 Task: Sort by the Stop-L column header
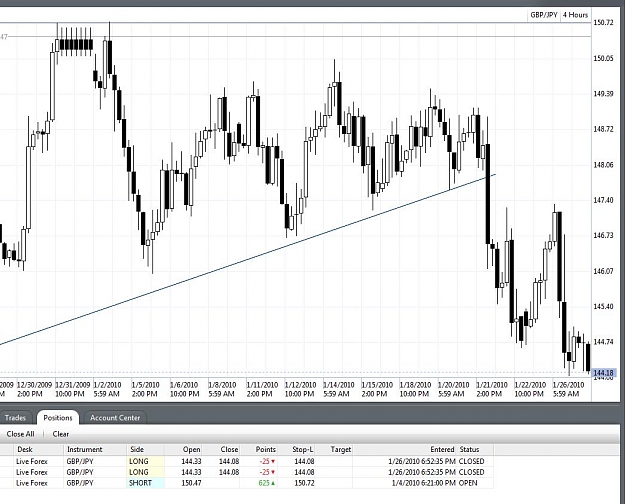296,449
